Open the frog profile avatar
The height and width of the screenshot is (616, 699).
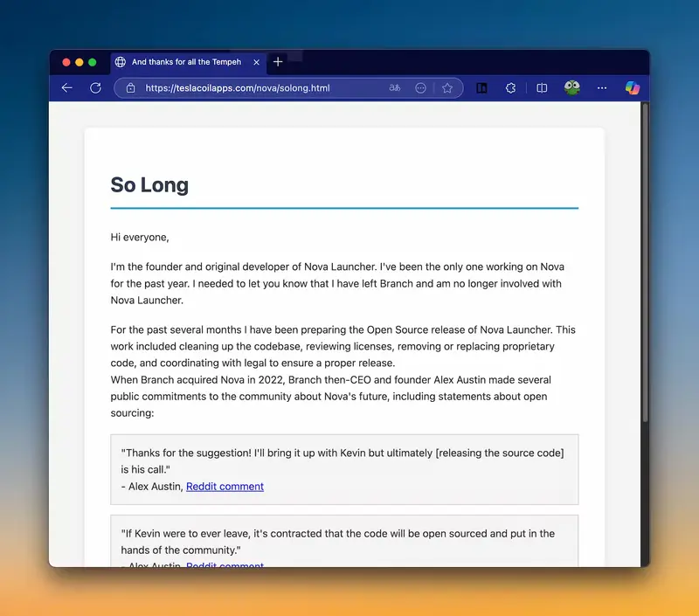click(572, 87)
